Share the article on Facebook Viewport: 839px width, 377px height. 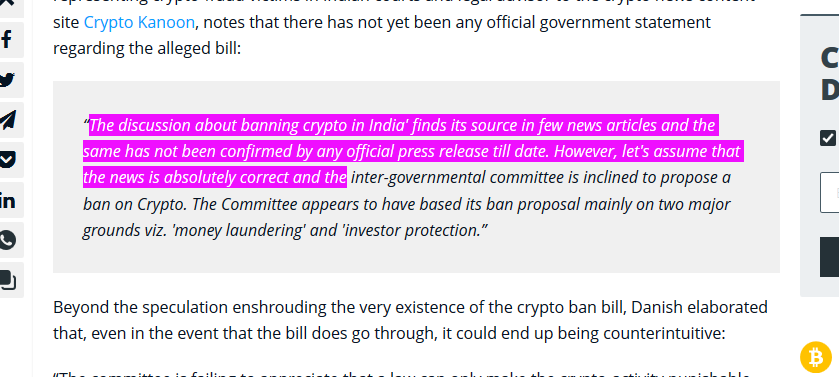(7, 40)
